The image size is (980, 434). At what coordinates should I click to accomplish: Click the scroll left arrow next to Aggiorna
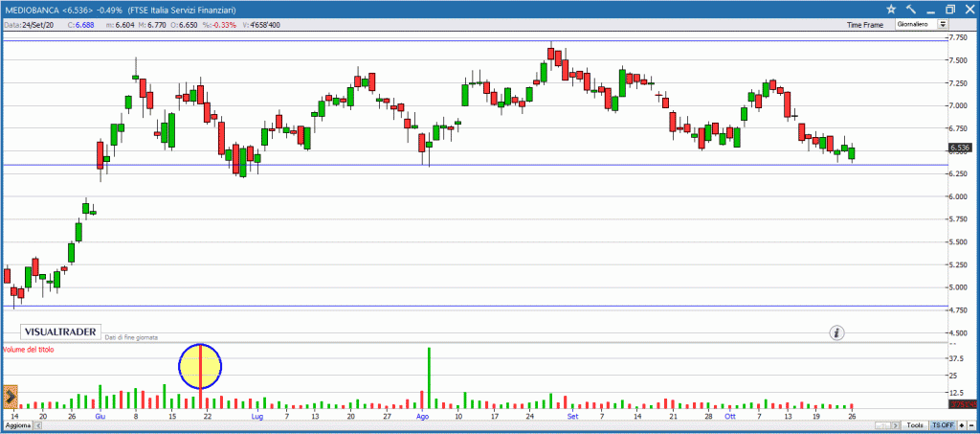tap(37, 425)
